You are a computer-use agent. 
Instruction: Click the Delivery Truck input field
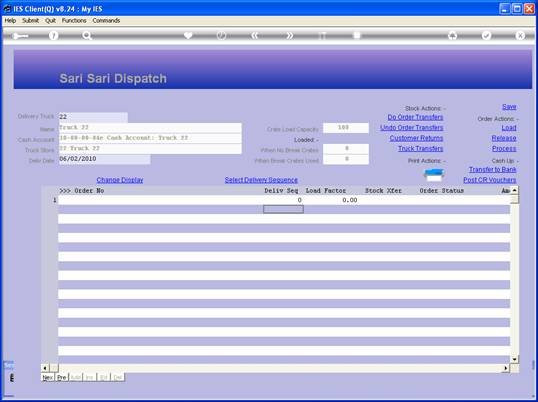[93, 117]
